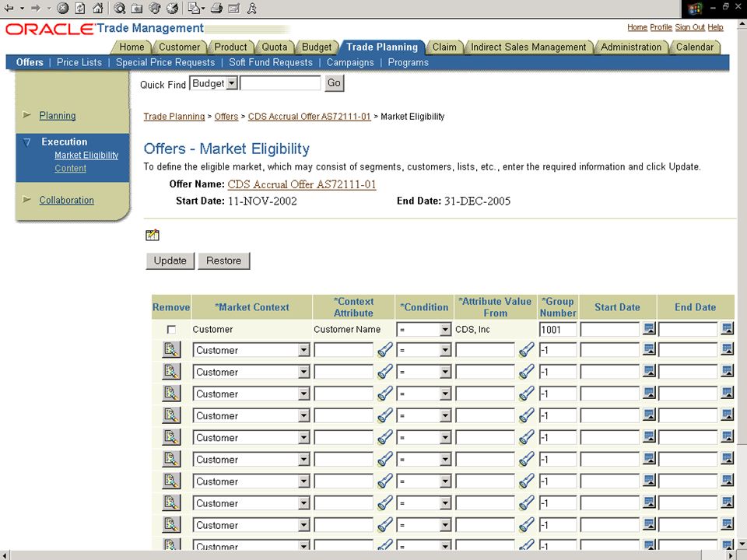
Task: Open the Quota tab
Action: pos(275,47)
